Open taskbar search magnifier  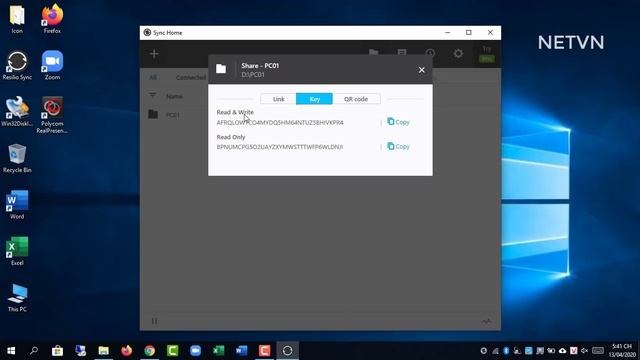click(34, 351)
